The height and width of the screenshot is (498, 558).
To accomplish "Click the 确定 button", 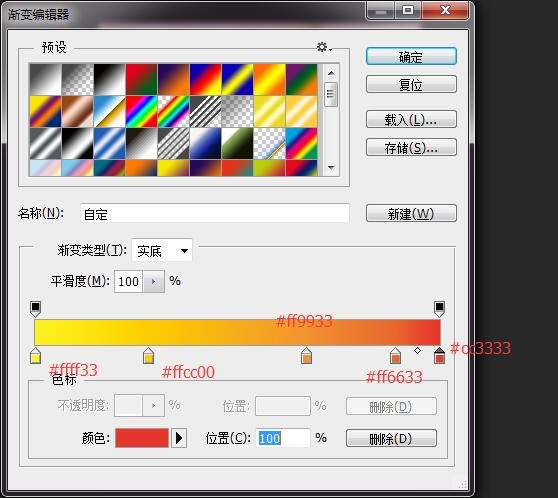I will [x=411, y=57].
